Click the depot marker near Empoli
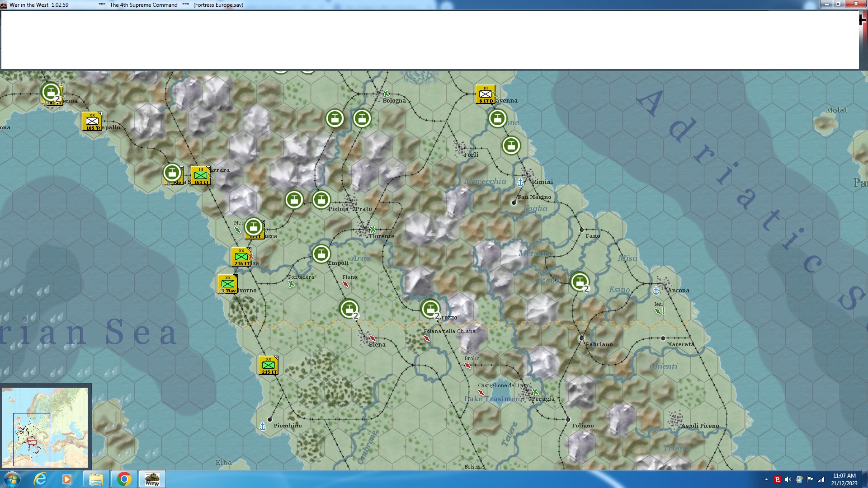The height and width of the screenshot is (488, 868). pos(321,253)
